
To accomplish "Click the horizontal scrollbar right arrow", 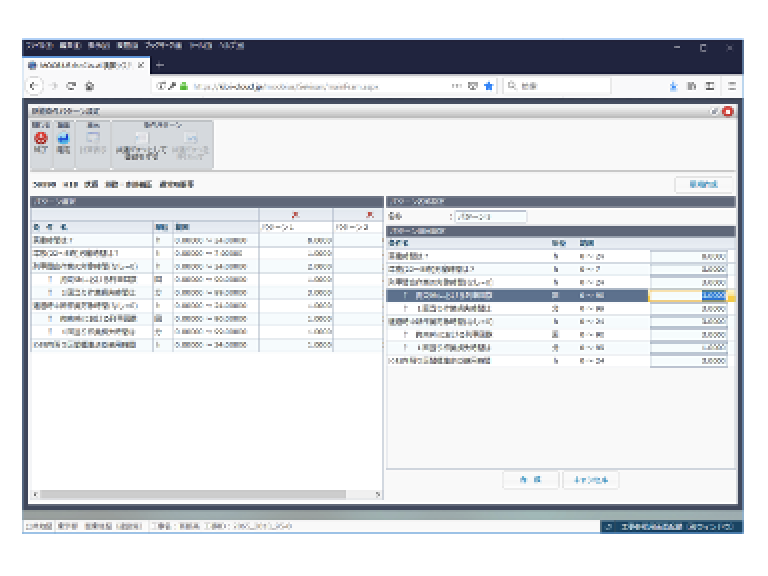I will click(x=378, y=494).
